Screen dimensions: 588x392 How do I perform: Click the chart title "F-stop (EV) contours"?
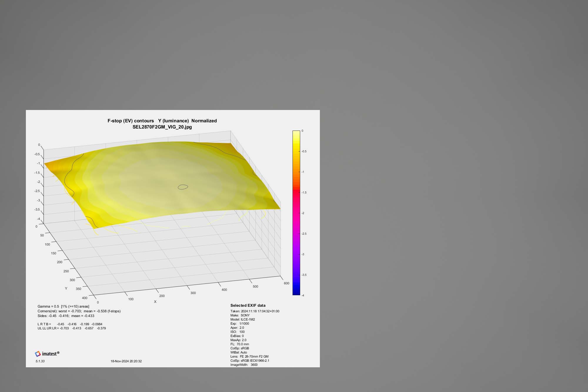click(x=131, y=121)
